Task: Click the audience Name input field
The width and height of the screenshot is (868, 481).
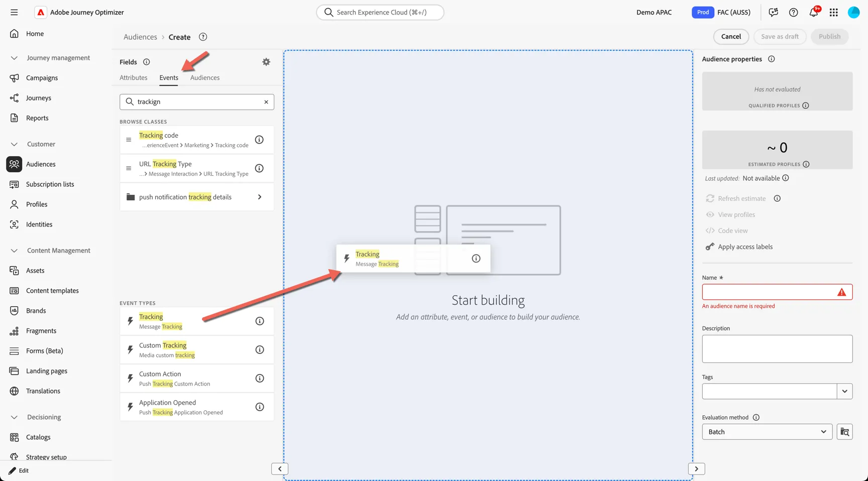Action: point(777,292)
